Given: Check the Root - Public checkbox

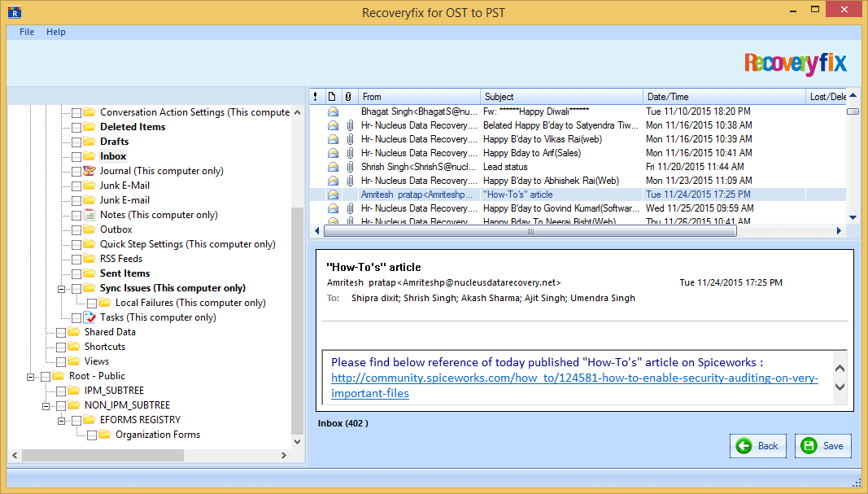Looking at the screenshot, I should coord(46,377).
